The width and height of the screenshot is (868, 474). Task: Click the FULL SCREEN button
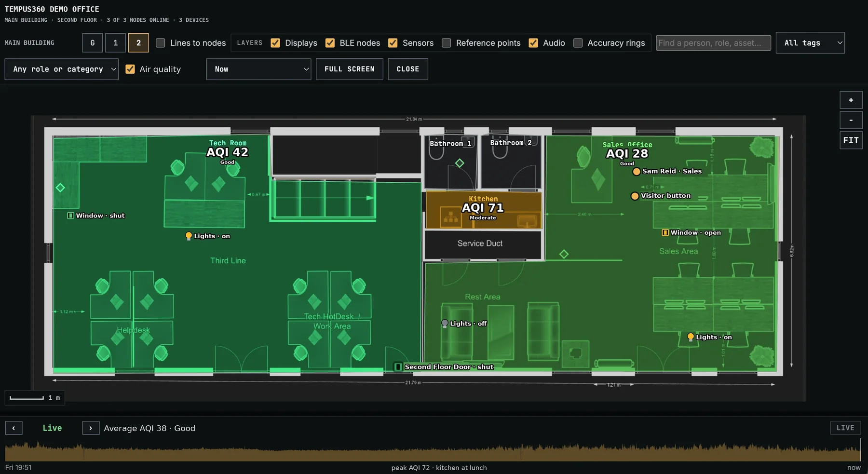pyautogui.click(x=350, y=69)
